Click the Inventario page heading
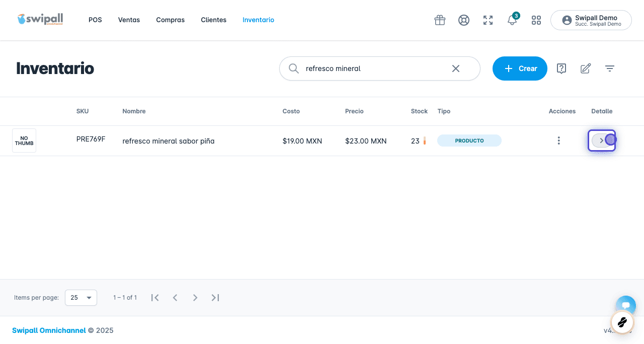This screenshot has width=644, height=344. (55, 68)
